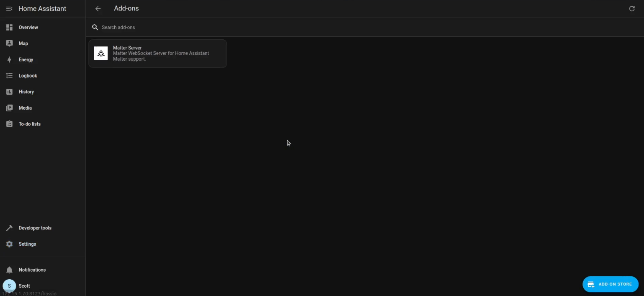Click the search magnifier icon
This screenshot has height=296, width=644.
click(x=95, y=28)
